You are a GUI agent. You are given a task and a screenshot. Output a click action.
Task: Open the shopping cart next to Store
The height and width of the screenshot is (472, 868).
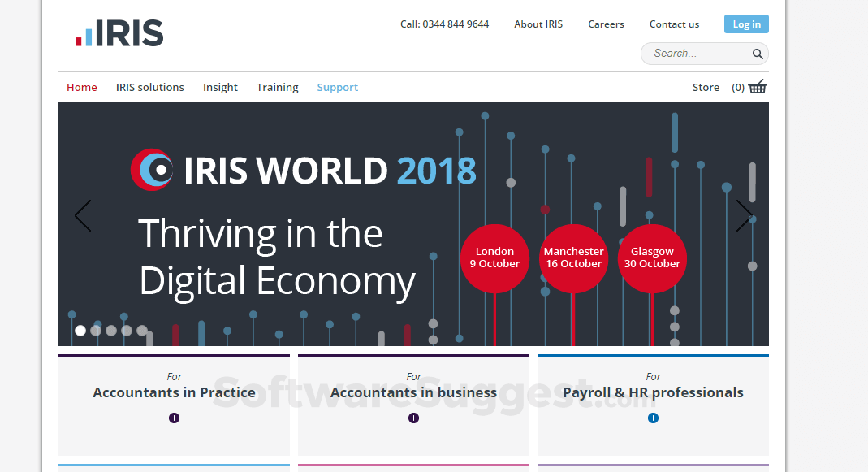758,86
